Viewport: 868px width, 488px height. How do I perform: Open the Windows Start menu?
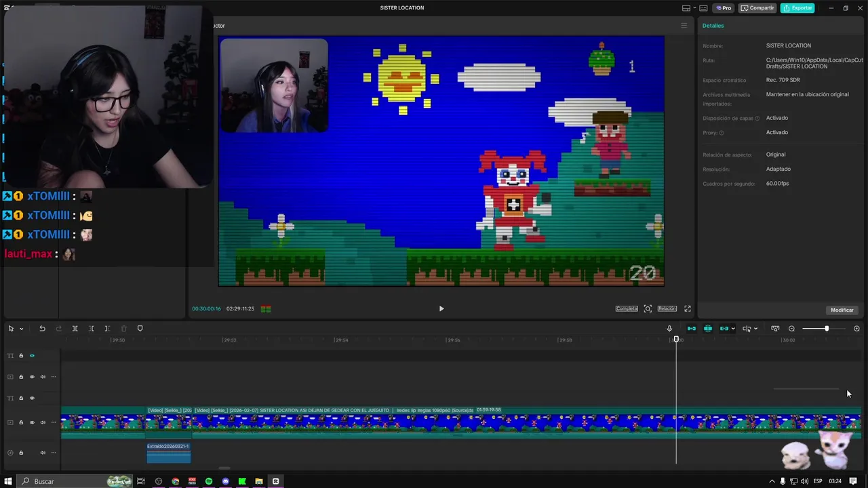[x=8, y=481]
